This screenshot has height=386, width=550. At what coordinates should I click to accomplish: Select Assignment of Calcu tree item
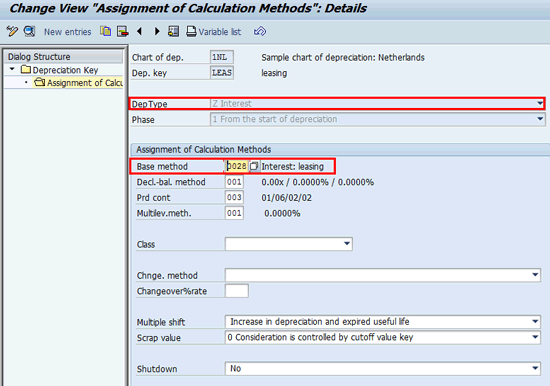[x=79, y=83]
